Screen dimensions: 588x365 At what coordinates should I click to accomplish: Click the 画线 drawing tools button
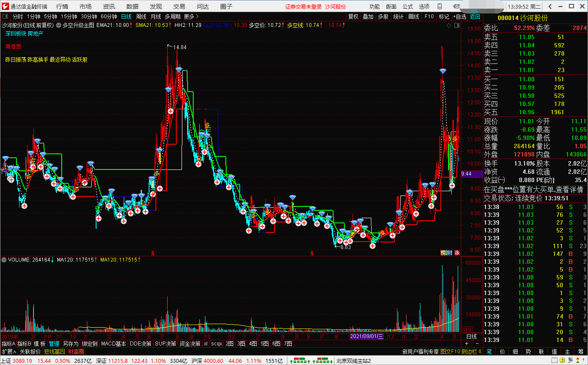click(413, 17)
